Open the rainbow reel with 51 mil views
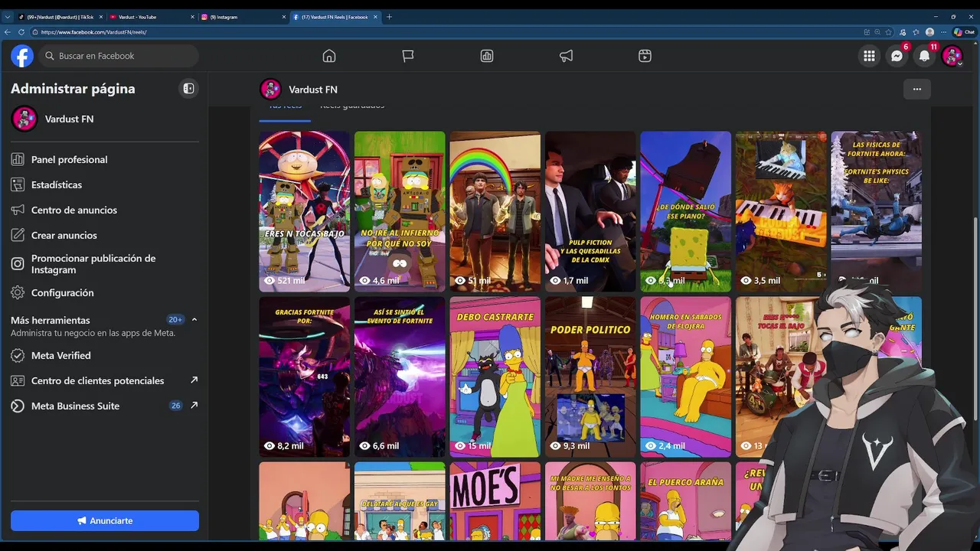 click(495, 211)
